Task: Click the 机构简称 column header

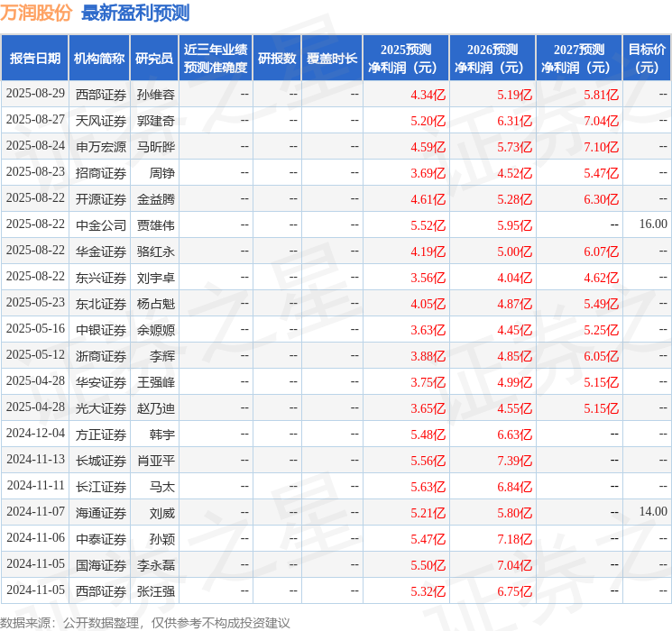Action: tap(99, 58)
